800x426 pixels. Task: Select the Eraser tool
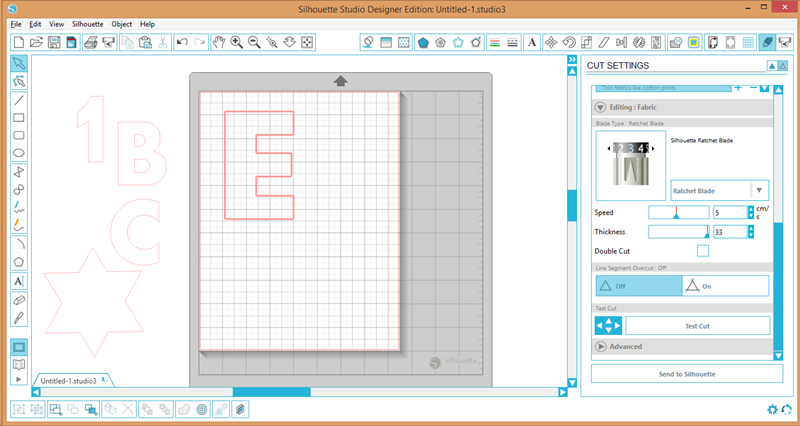19,300
